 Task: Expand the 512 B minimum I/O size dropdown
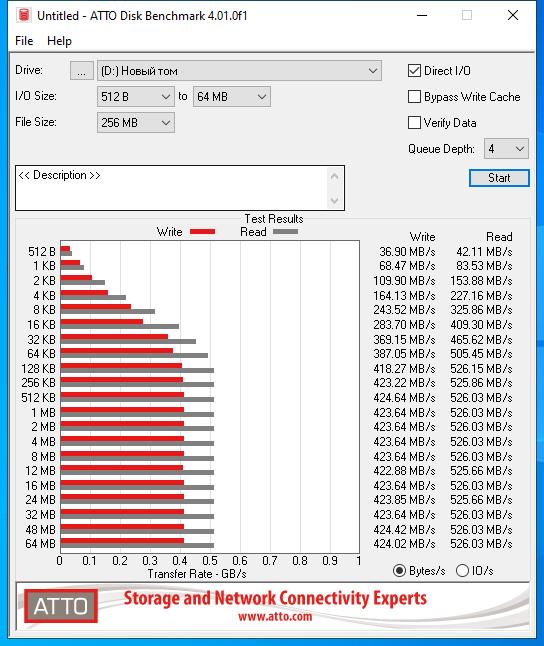pyautogui.click(x=136, y=97)
